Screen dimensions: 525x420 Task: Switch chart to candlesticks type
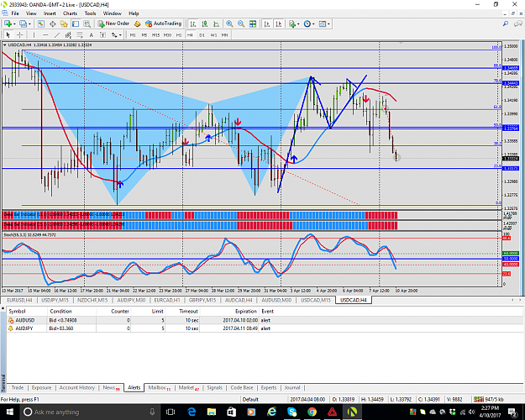pyautogui.click(x=205, y=24)
